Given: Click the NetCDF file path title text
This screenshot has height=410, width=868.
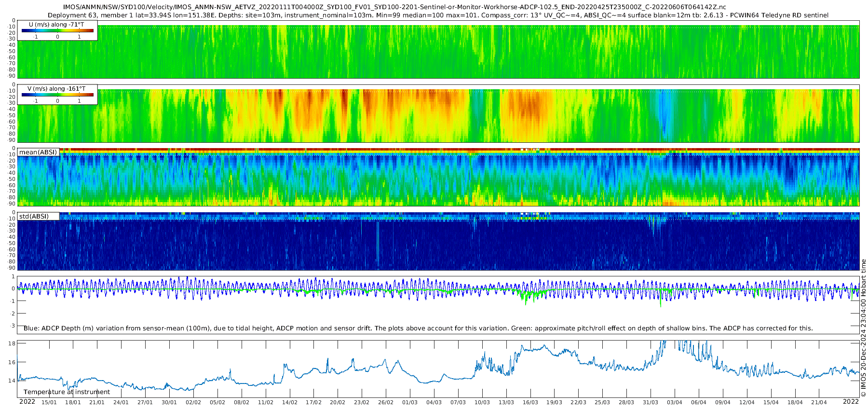Looking at the screenshot, I should click(x=394, y=7).
